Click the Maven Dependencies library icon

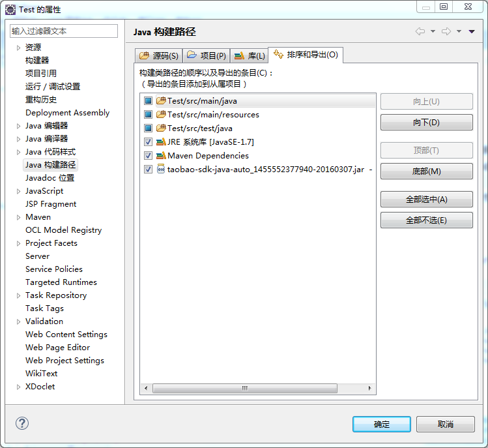[x=161, y=155]
